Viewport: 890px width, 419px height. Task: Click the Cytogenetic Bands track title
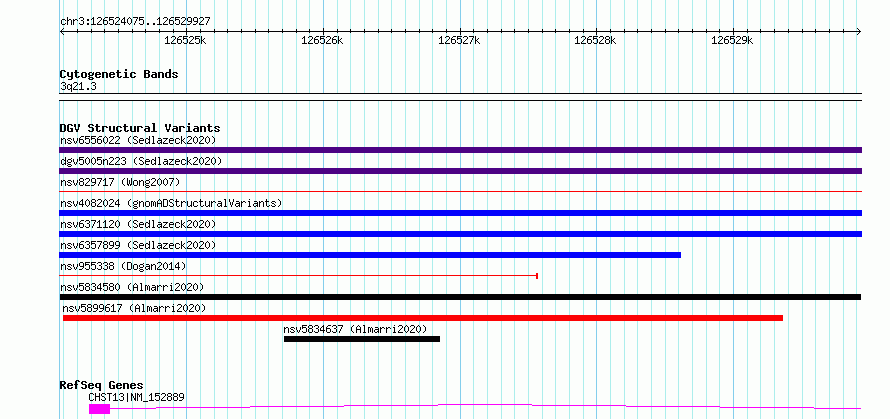pos(119,74)
